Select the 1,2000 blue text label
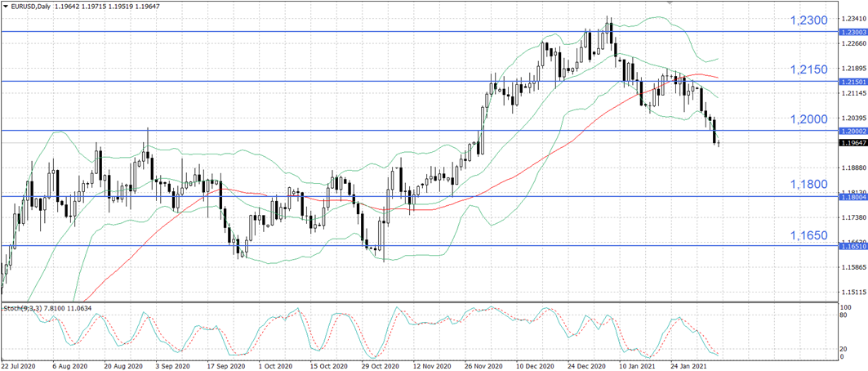 pos(810,119)
